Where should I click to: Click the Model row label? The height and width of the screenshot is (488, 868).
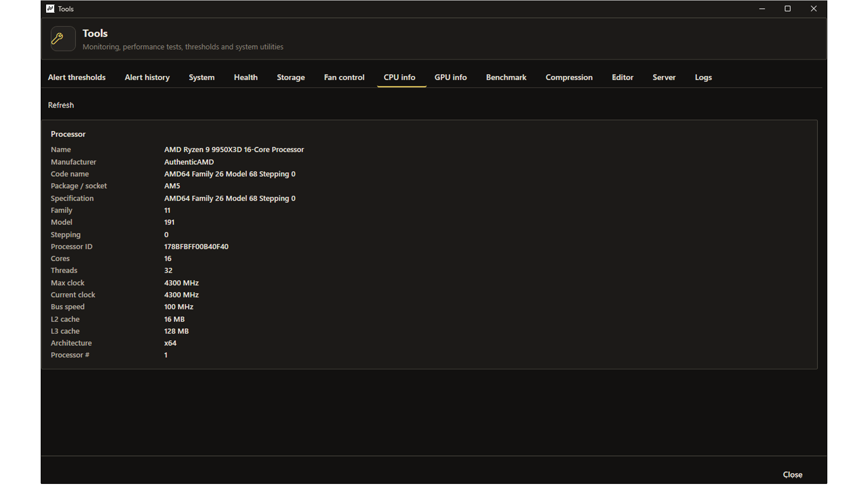click(x=61, y=222)
